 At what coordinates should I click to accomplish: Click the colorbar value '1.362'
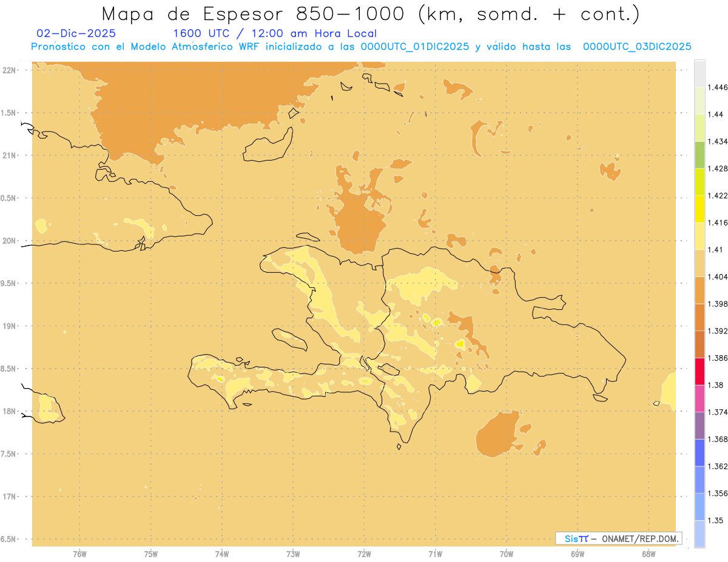coord(719,466)
